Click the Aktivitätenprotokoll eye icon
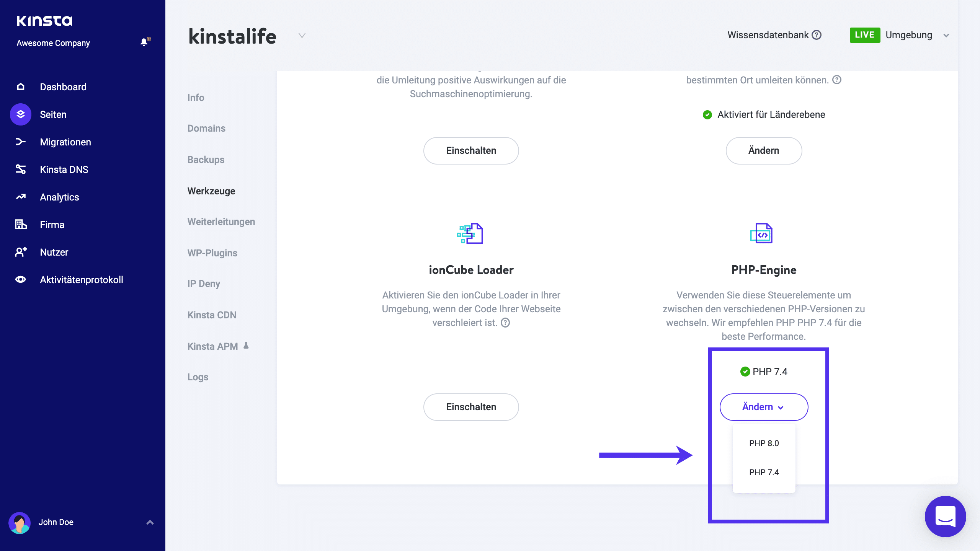This screenshot has height=551, width=980. click(20, 279)
